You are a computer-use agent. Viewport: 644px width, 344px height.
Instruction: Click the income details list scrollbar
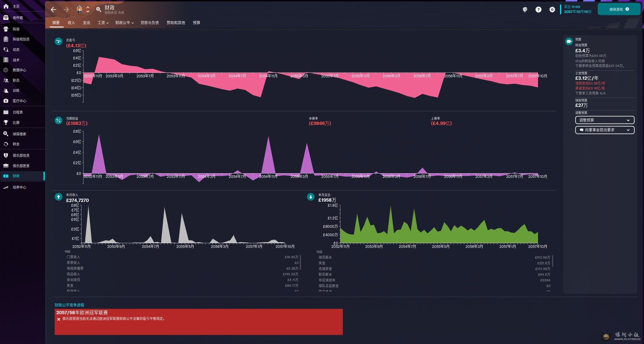click(x=300, y=262)
